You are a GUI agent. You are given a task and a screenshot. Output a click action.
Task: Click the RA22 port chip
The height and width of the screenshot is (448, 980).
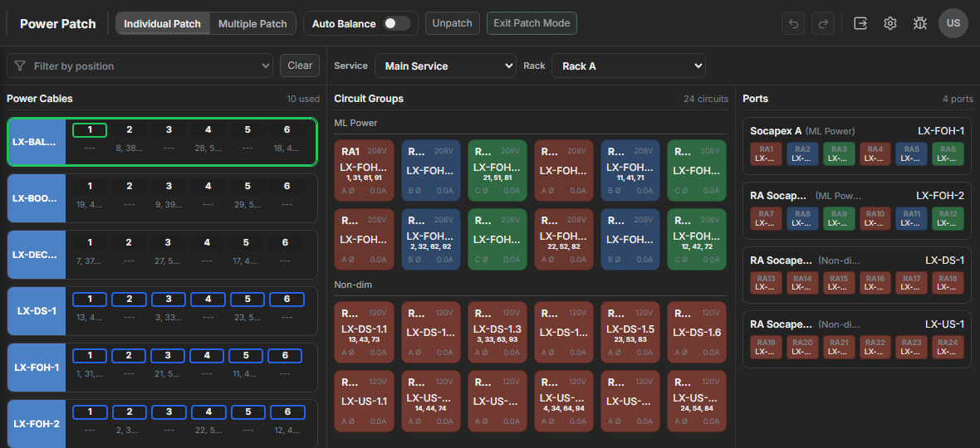coord(875,347)
